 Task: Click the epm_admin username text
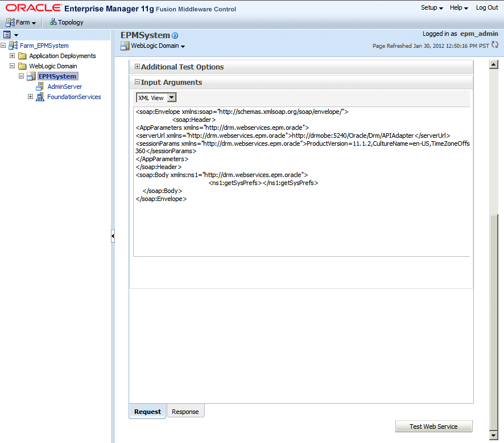(x=479, y=34)
